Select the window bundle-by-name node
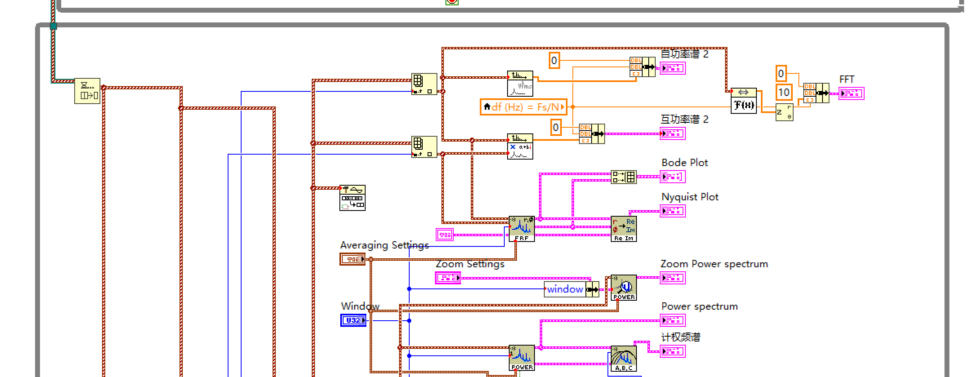Viewport: 980px width, 377px height. [x=572, y=289]
